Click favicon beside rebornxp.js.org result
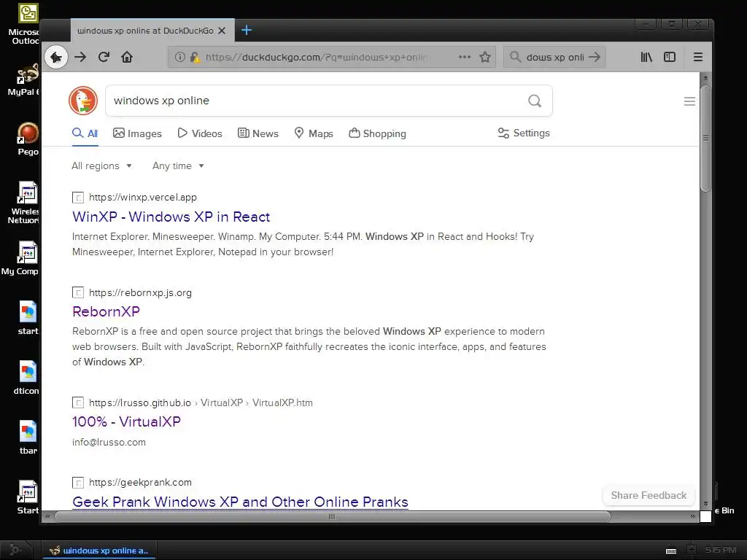Viewport: 747px width, 560px height. tap(77, 292)
